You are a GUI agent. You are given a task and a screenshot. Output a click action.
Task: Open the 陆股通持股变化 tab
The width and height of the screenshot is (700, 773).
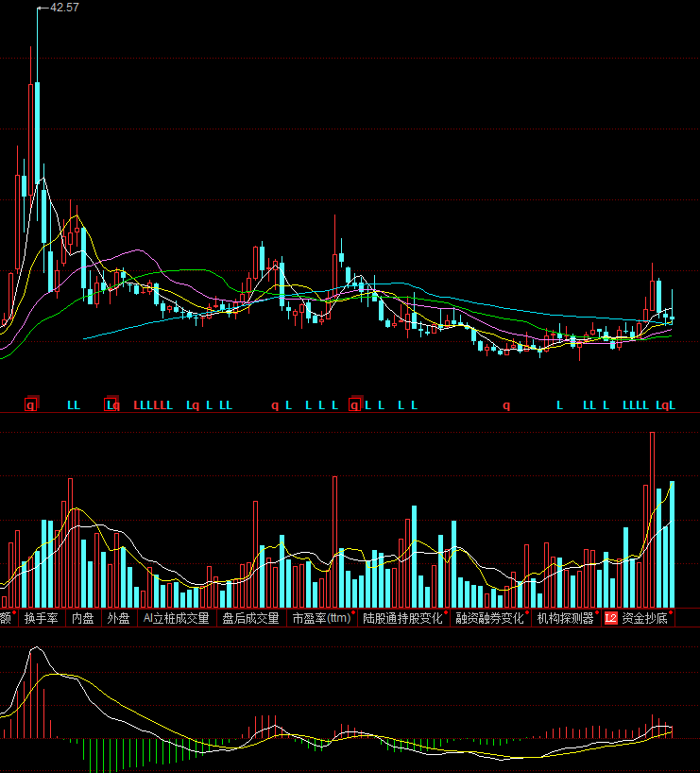[402, 618]
